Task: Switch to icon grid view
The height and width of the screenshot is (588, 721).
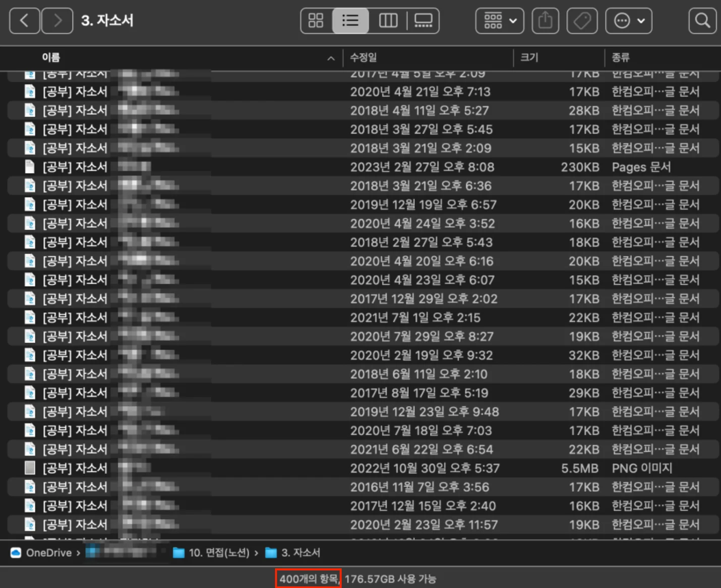Action: tap(316, 21)
